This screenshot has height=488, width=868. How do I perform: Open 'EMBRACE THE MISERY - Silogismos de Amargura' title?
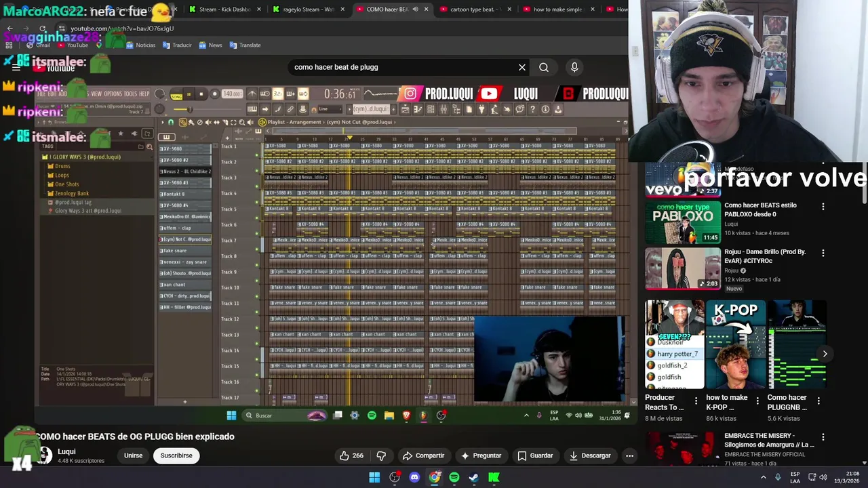769,440
